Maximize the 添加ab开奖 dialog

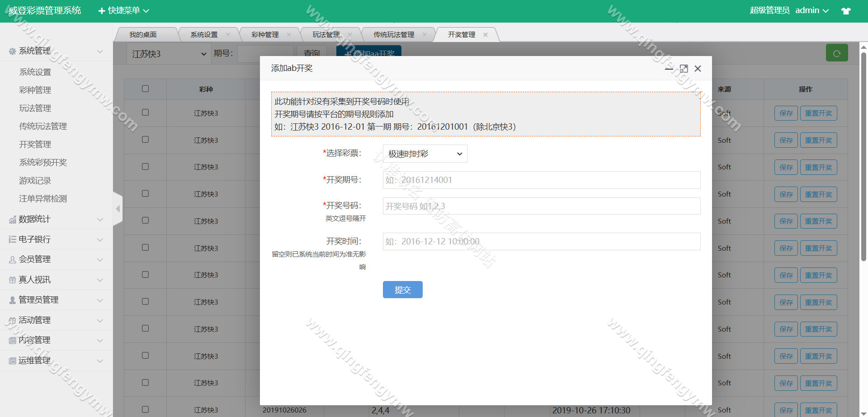[x=684, y=69]
